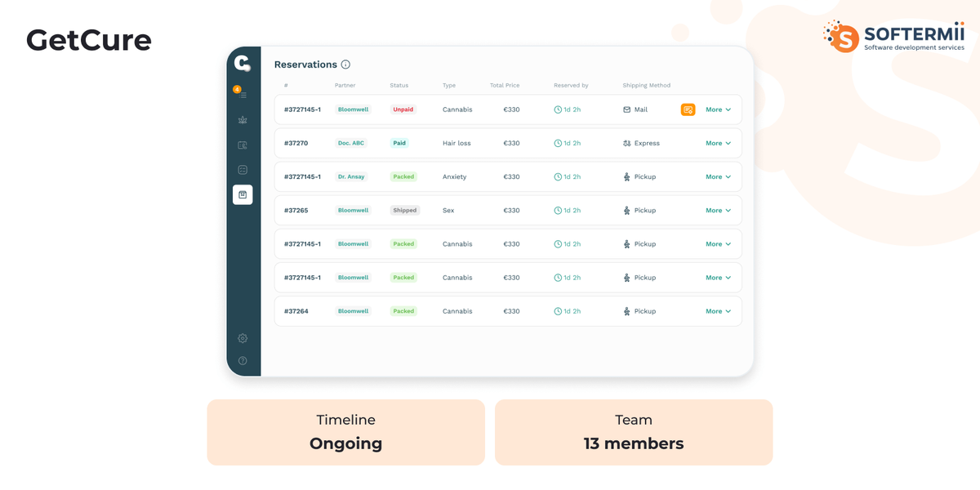The height and width of the screenshot is (490, 980).
Task: Click the Sex type cell
Action: pyautogui.click(x=448, y=210)
